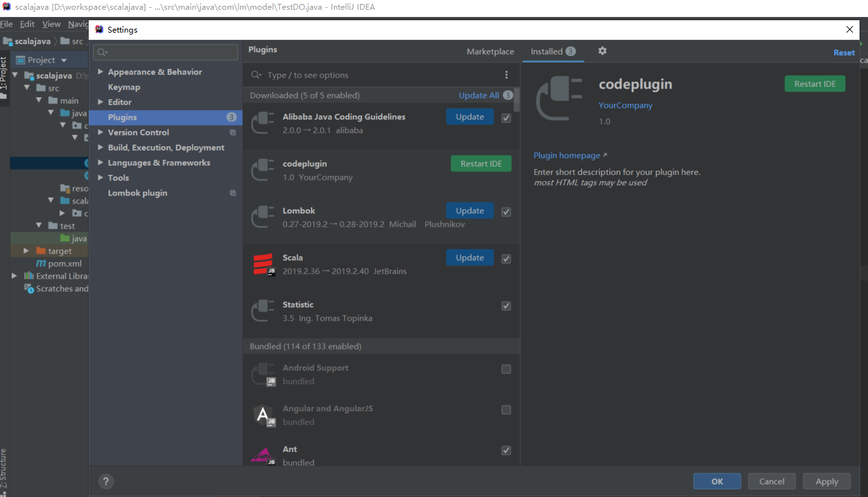Screen dimensions: 868x497
Task: Click the YourCompany vendor link
Action: (625, 105)
